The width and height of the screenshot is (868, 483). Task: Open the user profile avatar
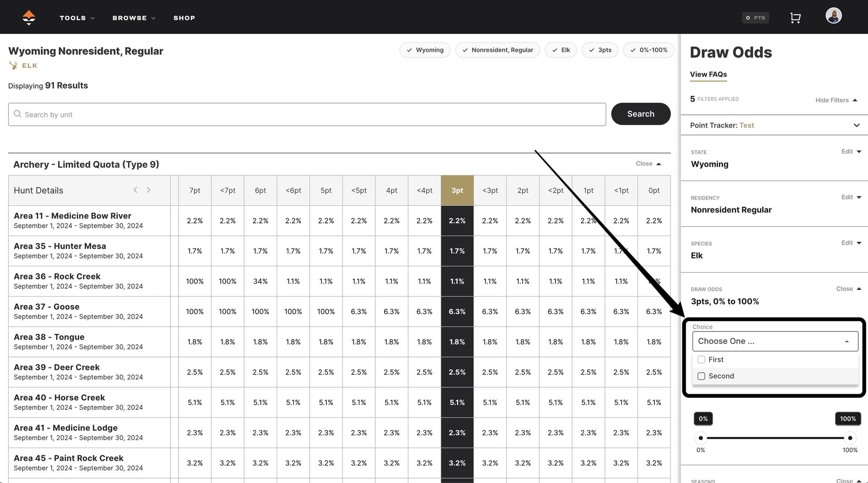click(x=833, y=16)
